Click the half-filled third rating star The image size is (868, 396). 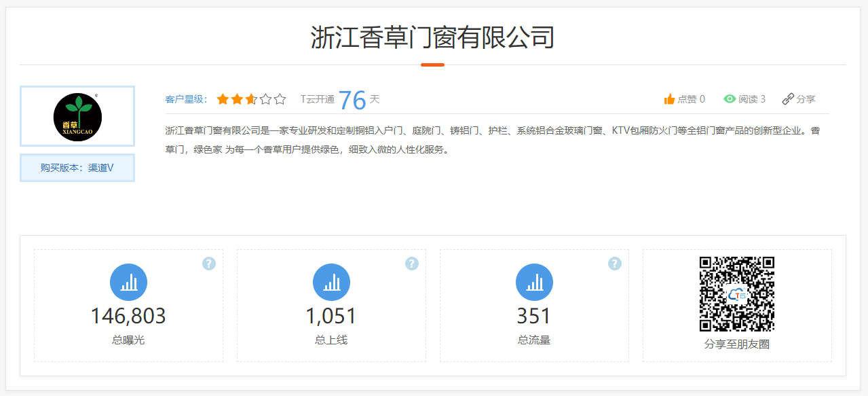point(251,99)
